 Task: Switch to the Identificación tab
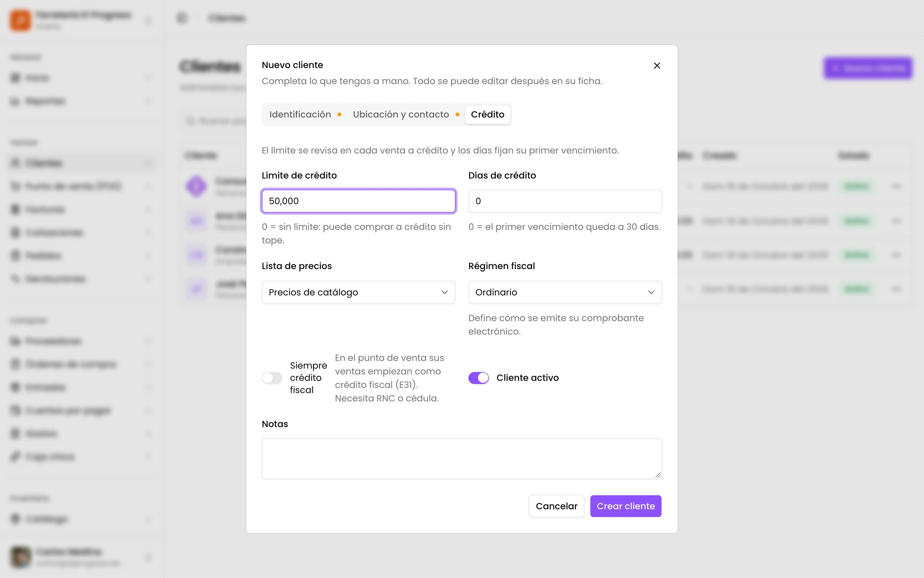305,114
